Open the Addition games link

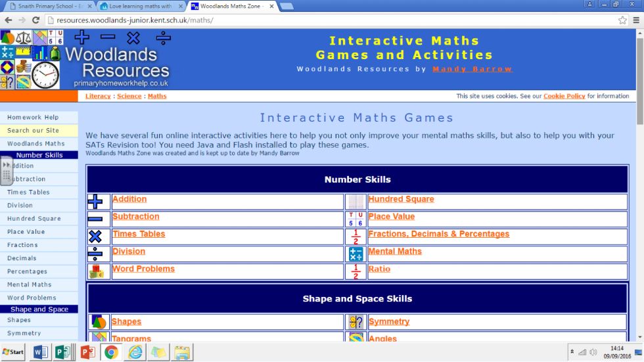tap(129, 199)
